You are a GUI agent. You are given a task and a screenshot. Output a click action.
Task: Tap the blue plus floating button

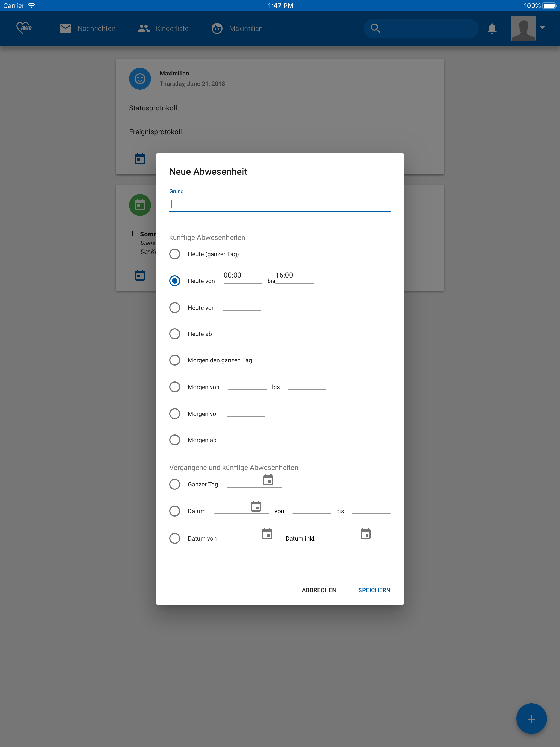531,719
